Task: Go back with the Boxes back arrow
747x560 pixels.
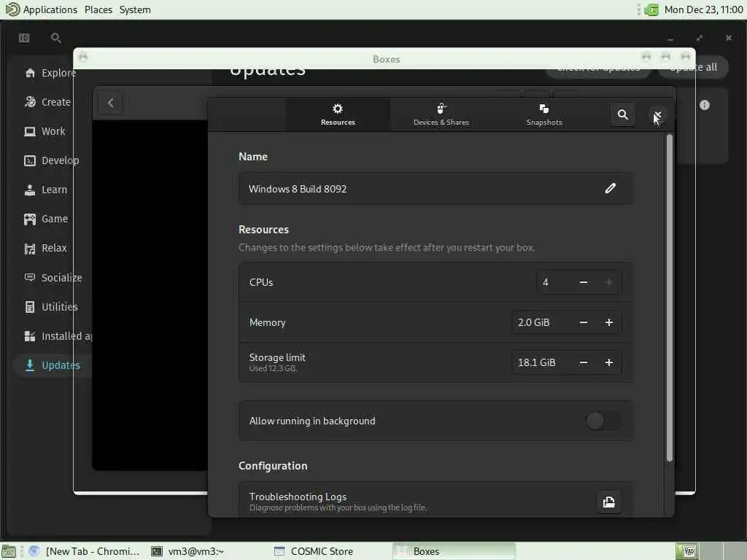Action: (x=111, y=103)
